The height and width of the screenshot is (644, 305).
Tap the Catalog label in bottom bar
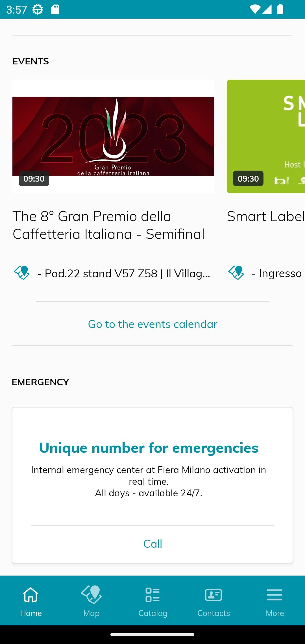[152, 613]
